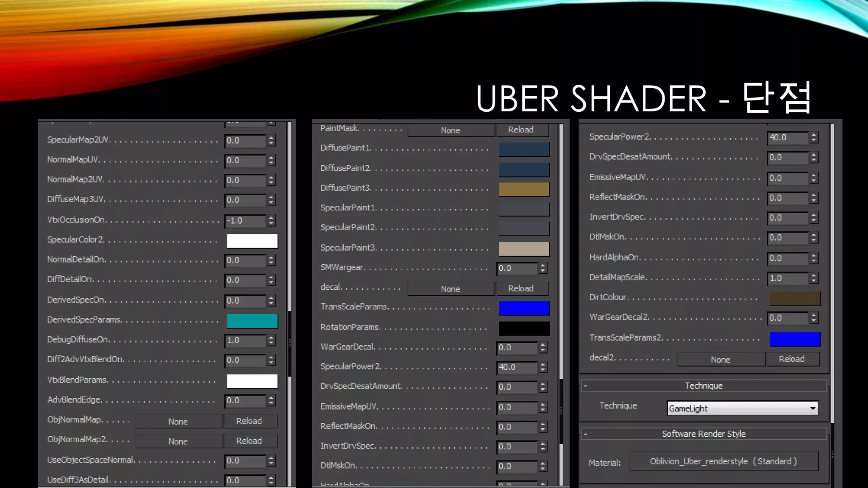Click the WarGearDecal2 value field
This screenshot has height=488, width=868.
pos(788,318)
